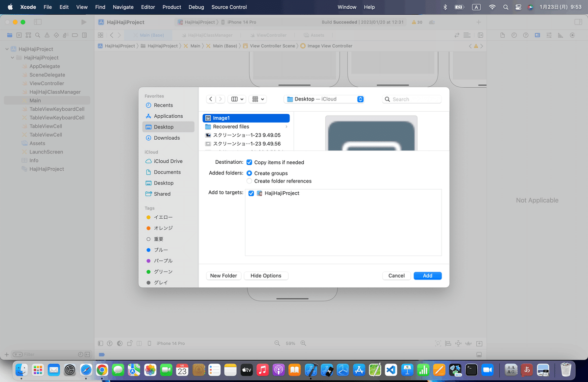This screenshot has width=588, height=382.
Task: Click the Add button
Action: pos(428,276)
